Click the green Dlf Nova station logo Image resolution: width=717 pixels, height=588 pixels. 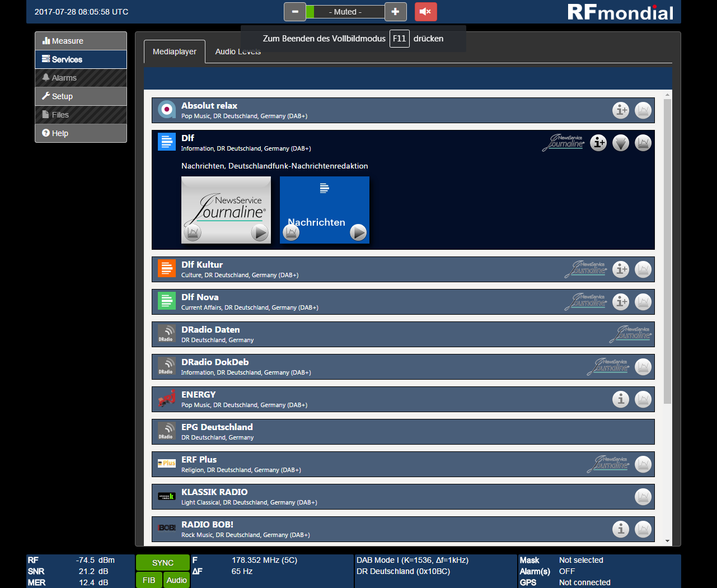click(166, 301)
